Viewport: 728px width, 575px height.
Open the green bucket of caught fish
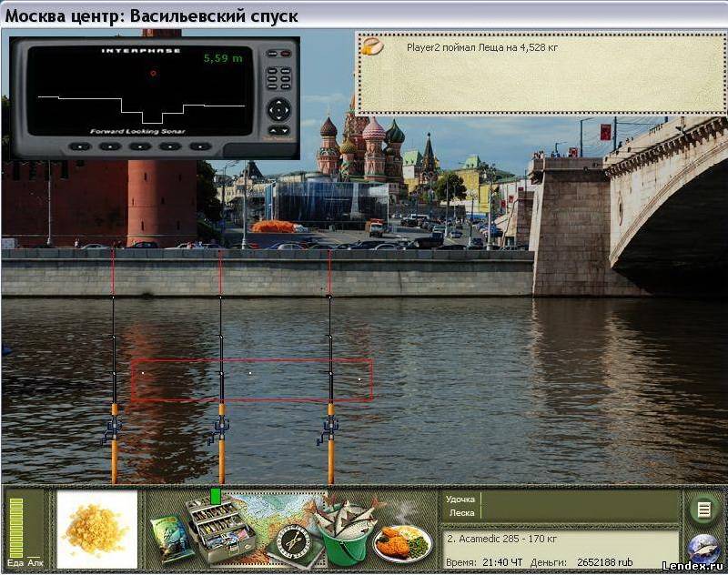(x=344, y=535)
